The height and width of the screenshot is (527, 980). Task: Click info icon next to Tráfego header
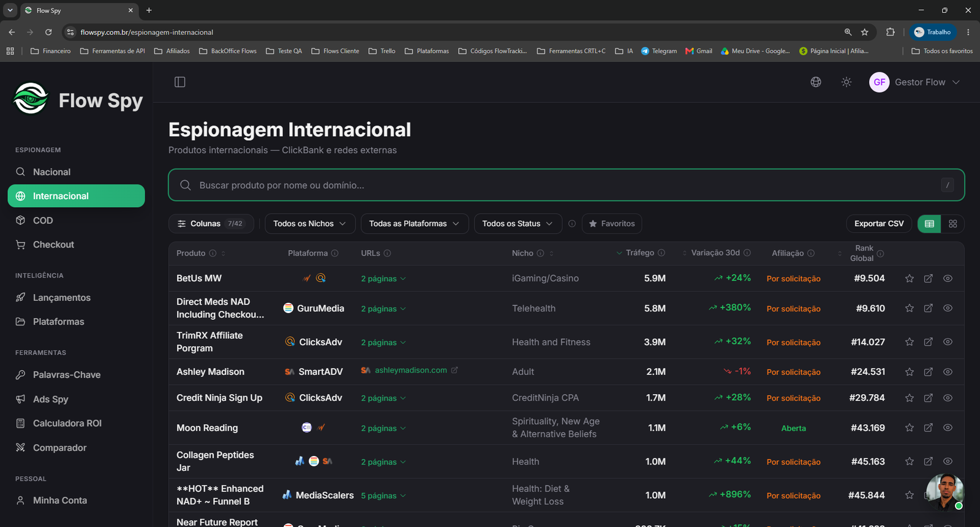[x=661, y=253]
